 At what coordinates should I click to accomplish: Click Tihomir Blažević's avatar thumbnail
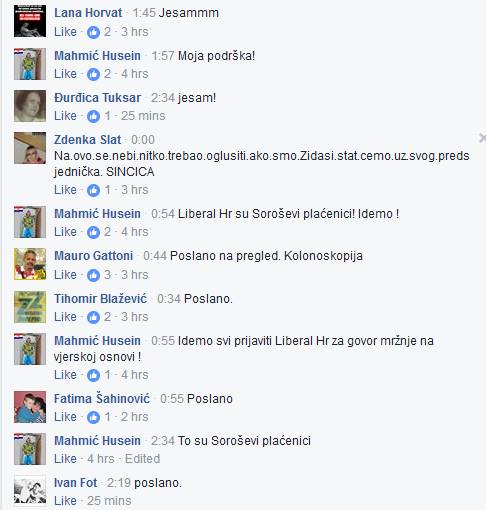pyautogui.click(x=30, y=307)
